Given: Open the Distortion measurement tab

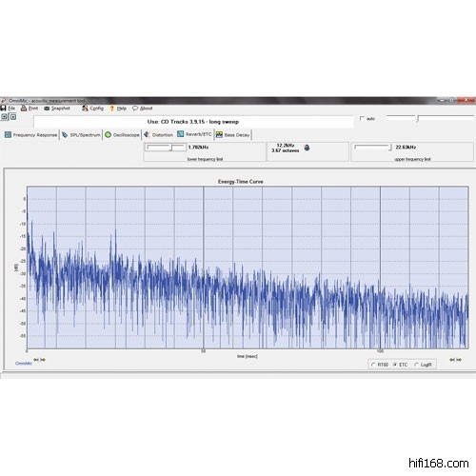Looking at the screenshot, I should pyautogui.click(x=158, y=135).
